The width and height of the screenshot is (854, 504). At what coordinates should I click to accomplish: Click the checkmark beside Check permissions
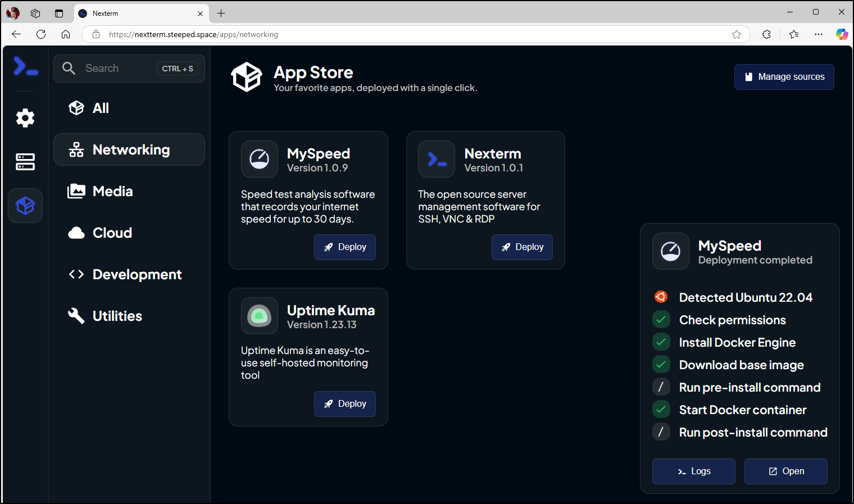[661, 320]
